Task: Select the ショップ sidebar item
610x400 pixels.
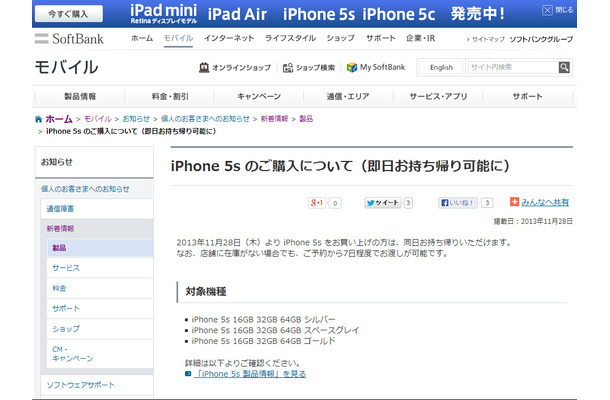Action: pyautogui.click(x=100, y=329)
